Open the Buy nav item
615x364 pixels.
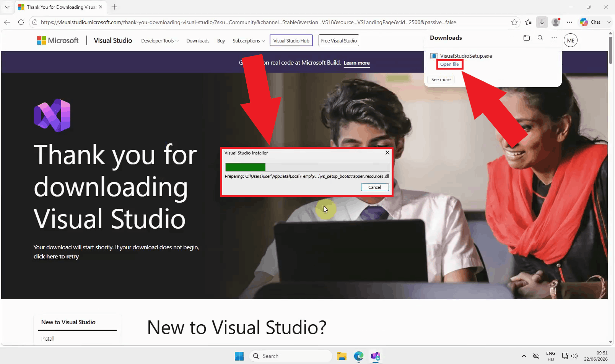(221, 41)
